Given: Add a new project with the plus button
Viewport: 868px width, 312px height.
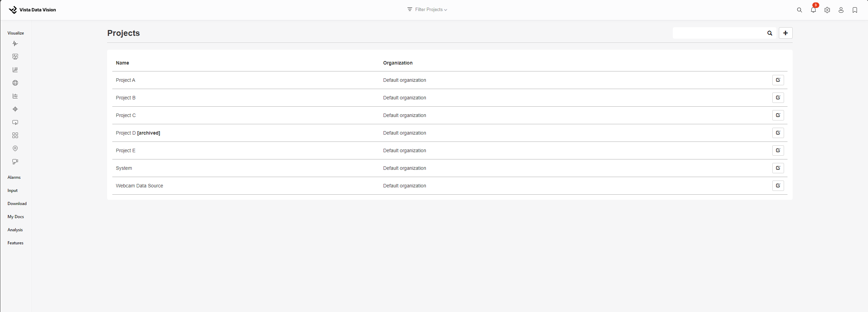Looking at the screenshot, I should (x=786, y=33).
